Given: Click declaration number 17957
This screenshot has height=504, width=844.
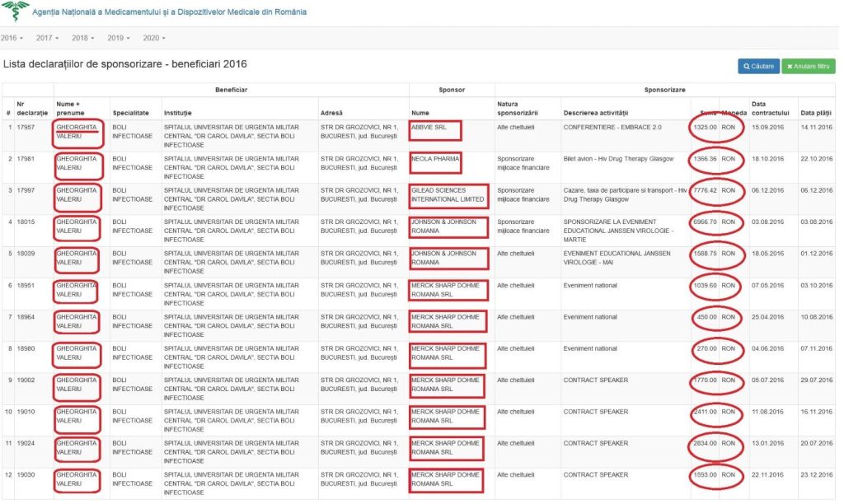Looking at the screenshot, I should pyautogui.click(x=26, y=128).
